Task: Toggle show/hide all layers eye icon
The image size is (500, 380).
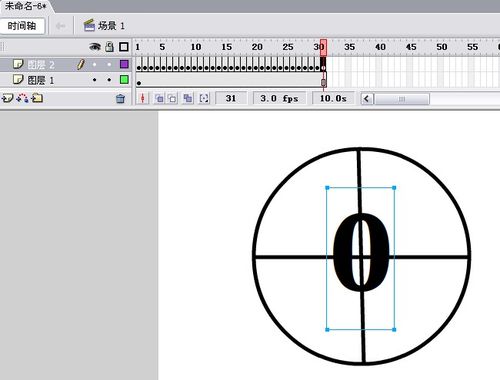Action: [x=95, y=47]
